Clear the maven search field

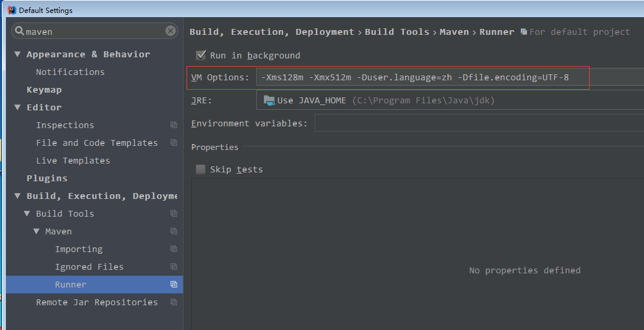point(171,31)
